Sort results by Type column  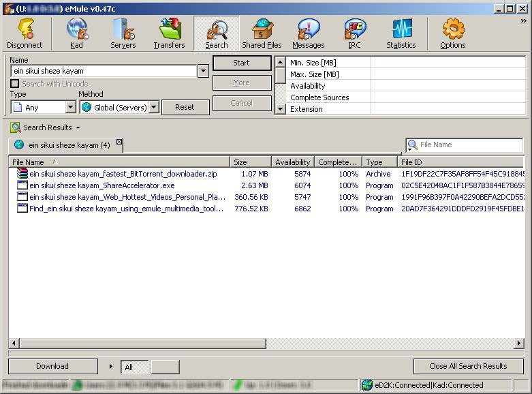[379, 162]
